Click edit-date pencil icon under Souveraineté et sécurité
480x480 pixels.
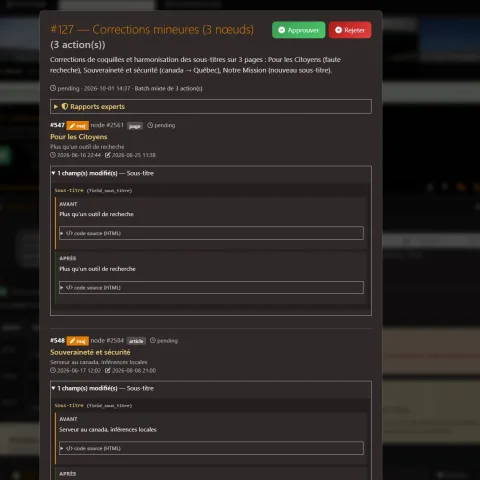click(108, 370)
